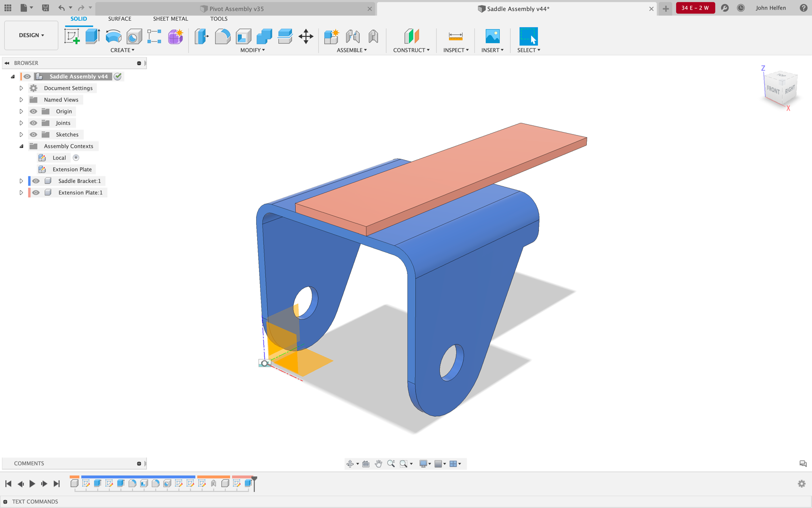This screenshot has height=508, width=812.
Task: Expand the Sketches folder
Action: (21, 134)
